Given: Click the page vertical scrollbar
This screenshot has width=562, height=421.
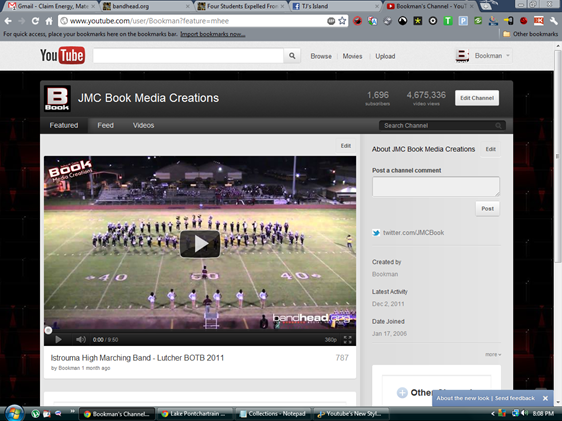Looking at the screenshot, I should [558, 158].
